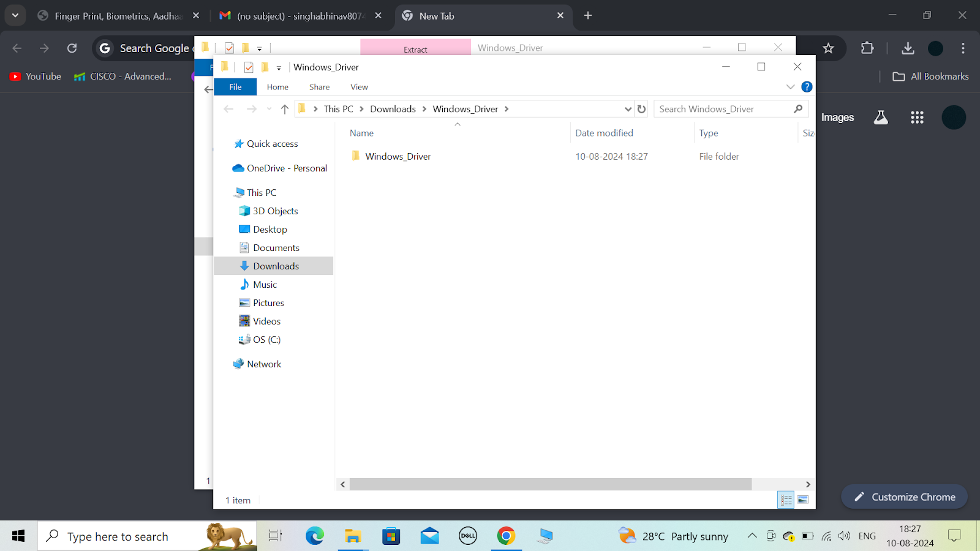Open Google Images link
The height and width of the screenshot is (551, 980).
837,118
